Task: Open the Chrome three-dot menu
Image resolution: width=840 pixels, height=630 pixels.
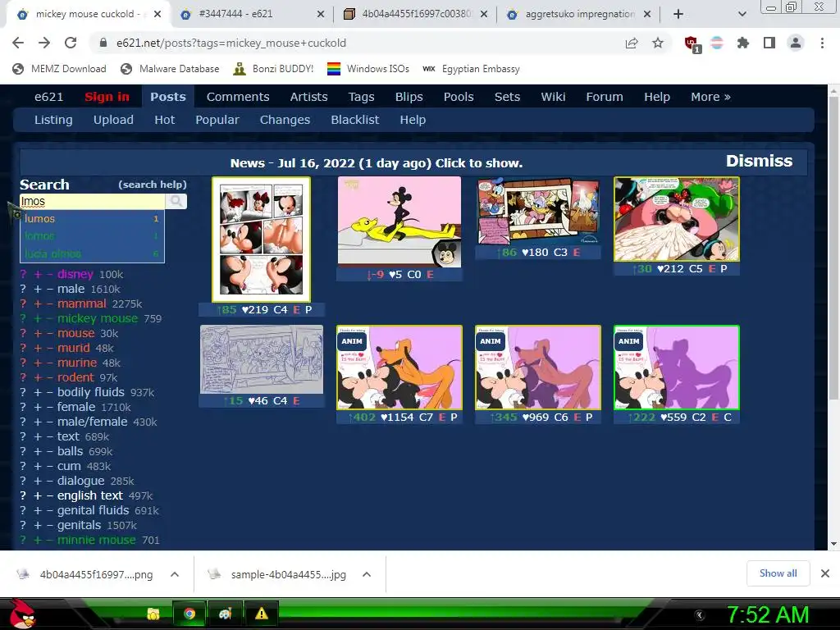Action: tap(822, 43)
